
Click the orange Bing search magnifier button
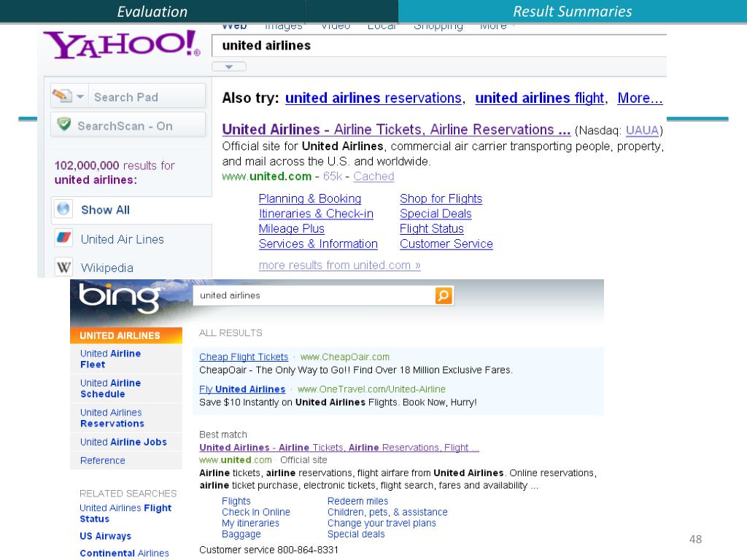coord(444,296)
